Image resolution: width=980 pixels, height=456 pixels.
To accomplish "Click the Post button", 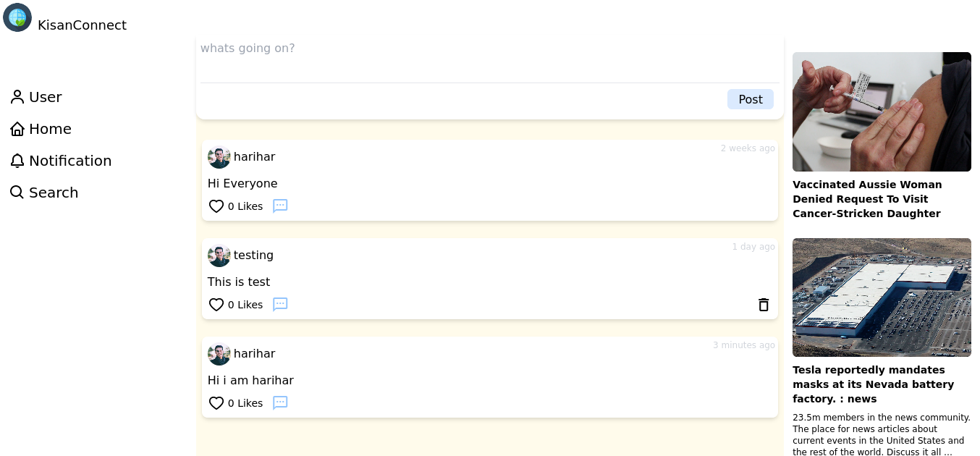I will [x=750, y=99].
